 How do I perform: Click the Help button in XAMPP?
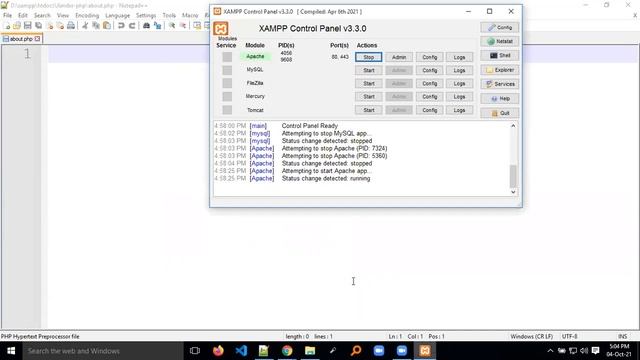500,98
